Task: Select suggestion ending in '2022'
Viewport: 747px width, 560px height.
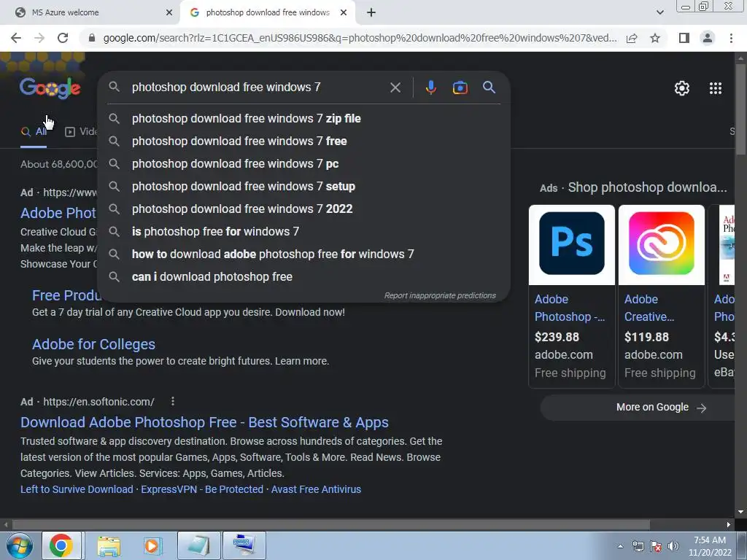Action: pyautogui.click(x=304, y=209)
